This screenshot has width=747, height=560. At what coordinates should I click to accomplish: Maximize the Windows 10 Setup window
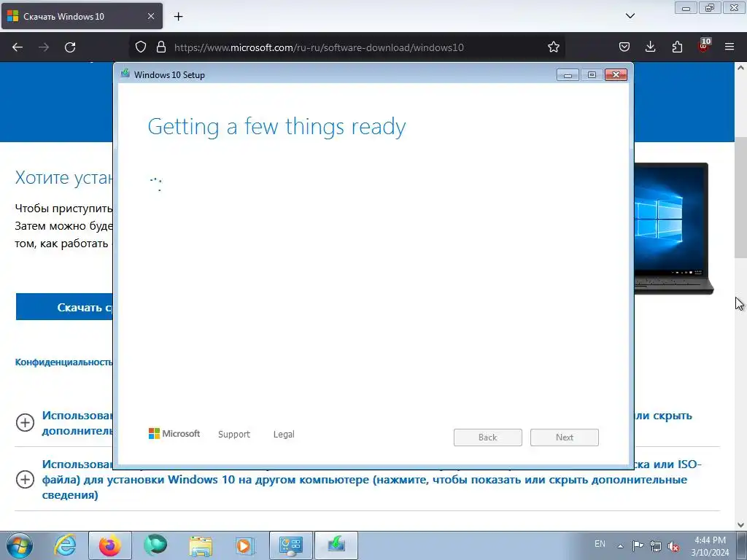click(592, 75)
